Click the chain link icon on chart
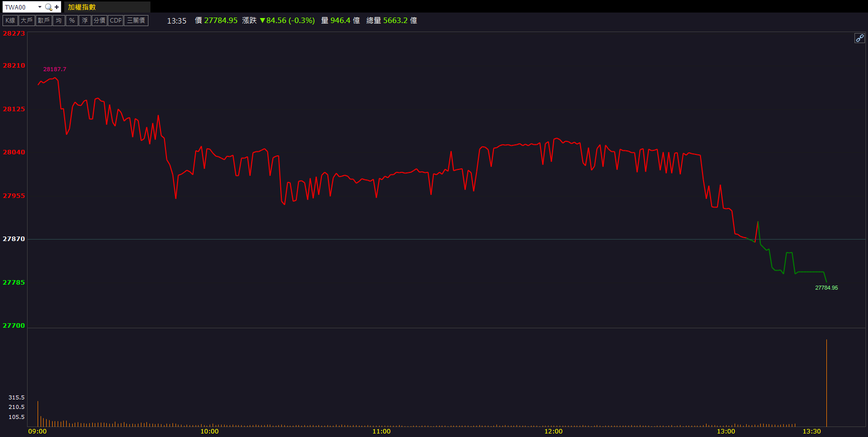The image size is (868, 437). [x=859, y=38]
